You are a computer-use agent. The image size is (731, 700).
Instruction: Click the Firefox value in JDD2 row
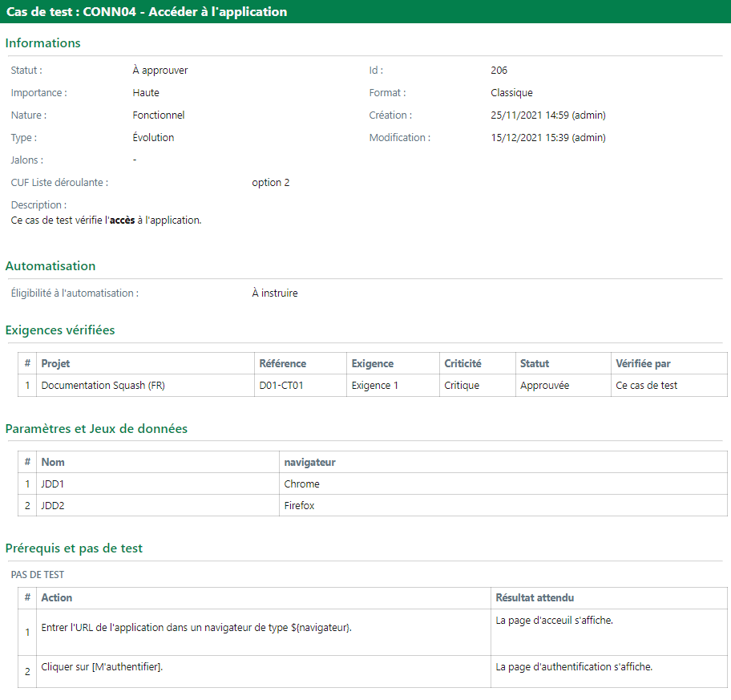[x=299, y=506]
